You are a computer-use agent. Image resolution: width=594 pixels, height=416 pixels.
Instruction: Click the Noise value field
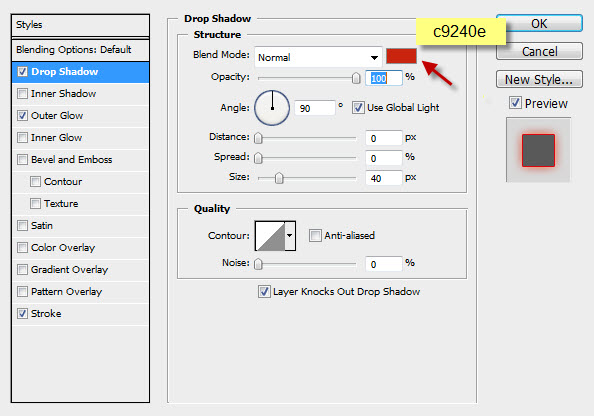pos(383,264)
